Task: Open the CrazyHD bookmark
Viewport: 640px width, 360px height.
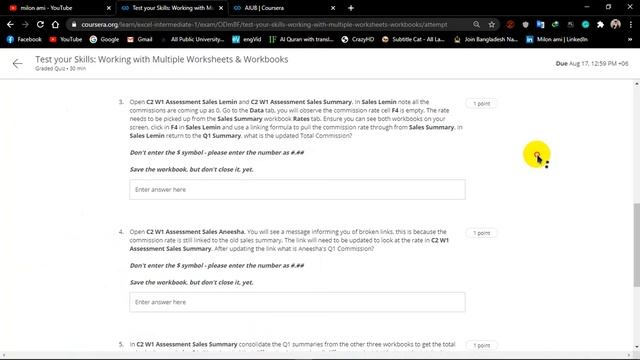Action: [358, 39]
